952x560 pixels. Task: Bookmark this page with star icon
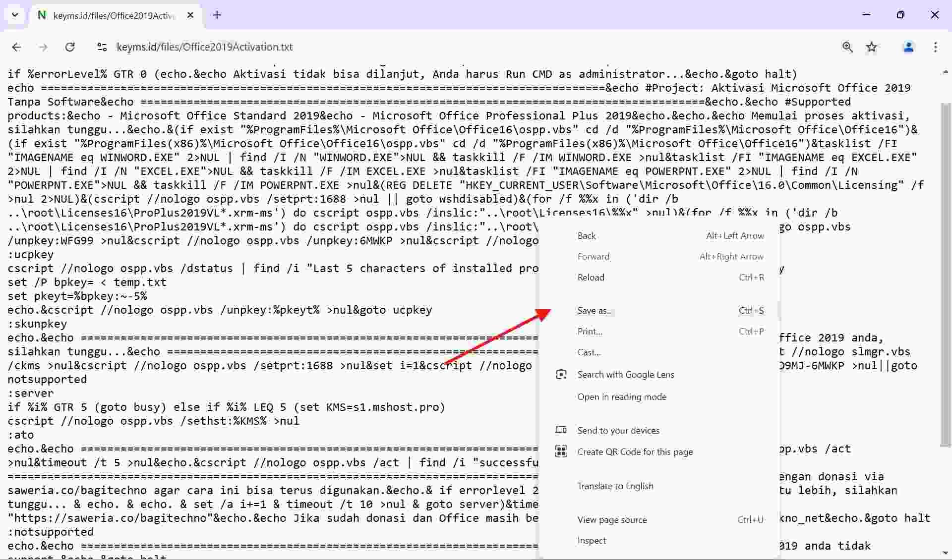pyautogui.click(x=871, y=47)
